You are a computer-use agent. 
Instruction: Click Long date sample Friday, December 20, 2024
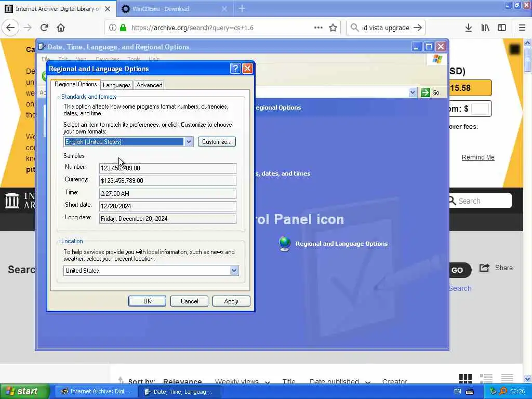[x=168, y=219]
